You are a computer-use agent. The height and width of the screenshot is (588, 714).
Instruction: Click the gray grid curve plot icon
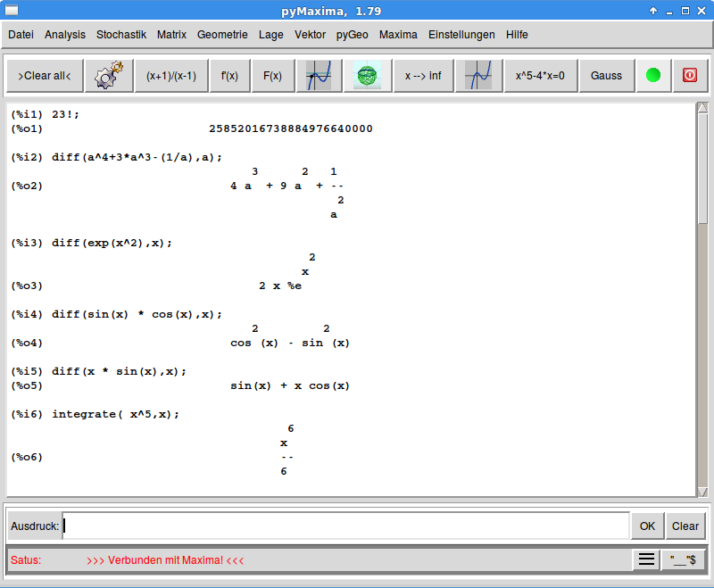478,76
